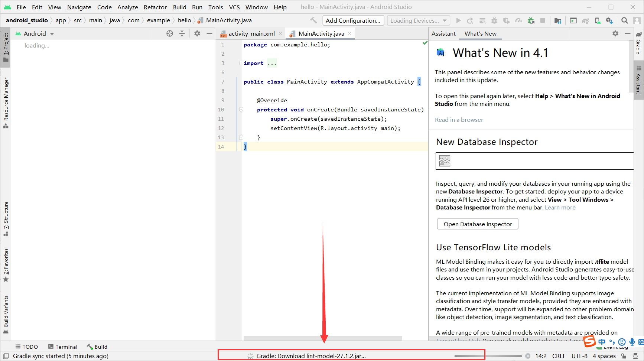
Task: Select the What's New tab
Action: pyautogui.click(x=480, y=33)
